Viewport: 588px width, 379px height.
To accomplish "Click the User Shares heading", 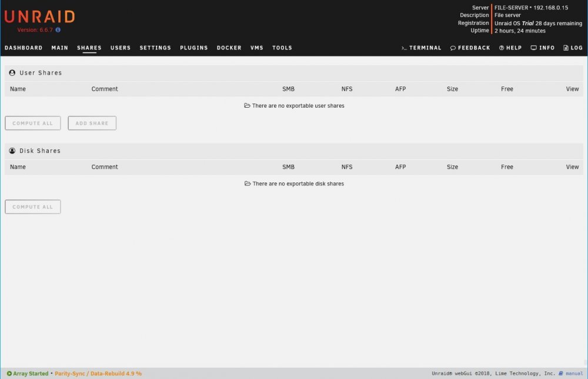I will [x=41, y=73].
